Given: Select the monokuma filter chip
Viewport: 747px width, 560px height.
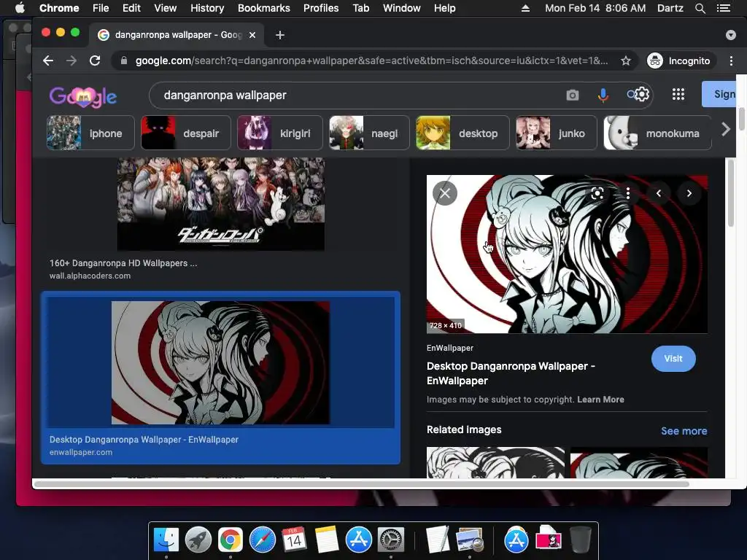Looking at the screenshot, I should coord(657,133).
